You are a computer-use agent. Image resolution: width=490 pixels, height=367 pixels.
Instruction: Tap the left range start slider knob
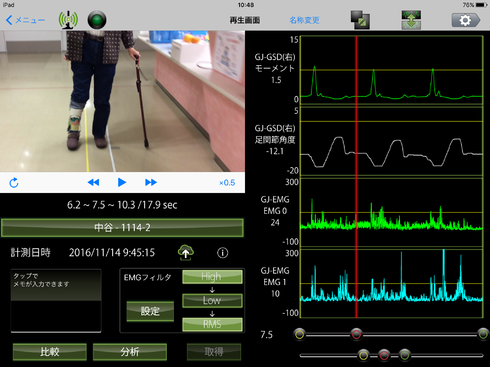click(x=300, y=334)
